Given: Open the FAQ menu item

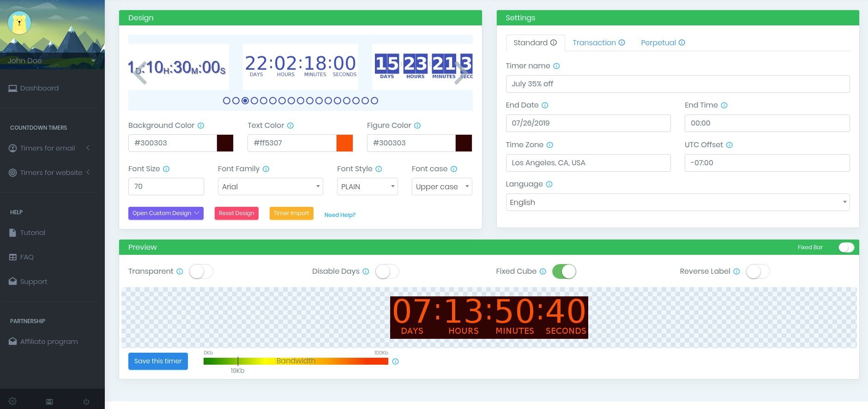Looking at the screenshot, I should [27, 257].
